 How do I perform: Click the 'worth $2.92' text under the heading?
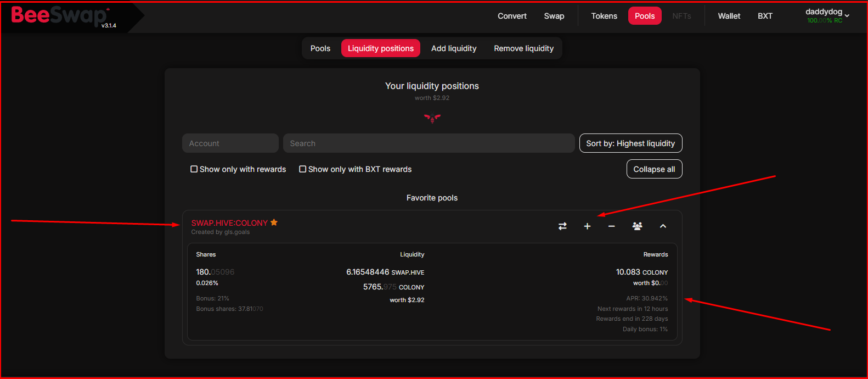point(432,98)
